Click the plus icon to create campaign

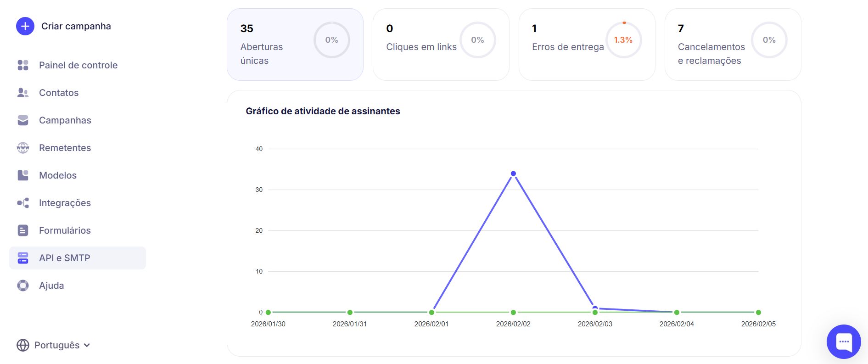25,26
